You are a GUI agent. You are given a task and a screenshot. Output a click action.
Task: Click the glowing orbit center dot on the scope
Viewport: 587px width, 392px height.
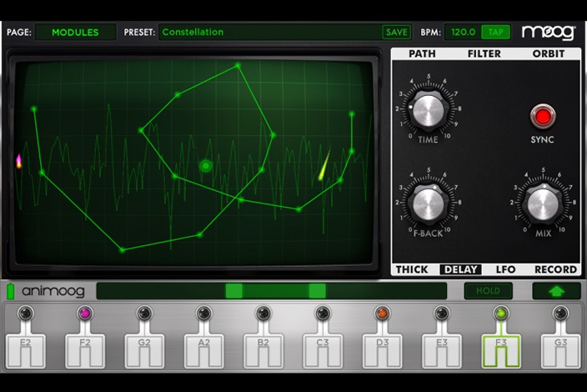pos(205,165)
